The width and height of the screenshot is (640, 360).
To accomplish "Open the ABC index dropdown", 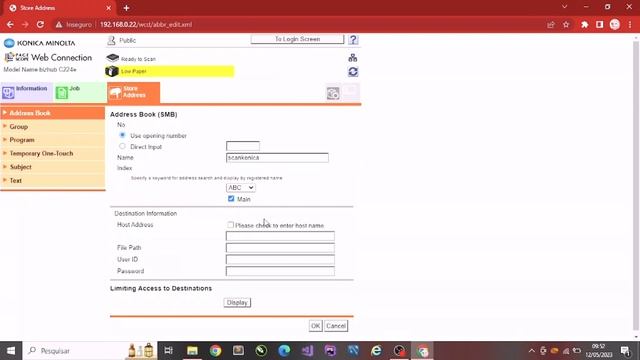I will 240,187.
